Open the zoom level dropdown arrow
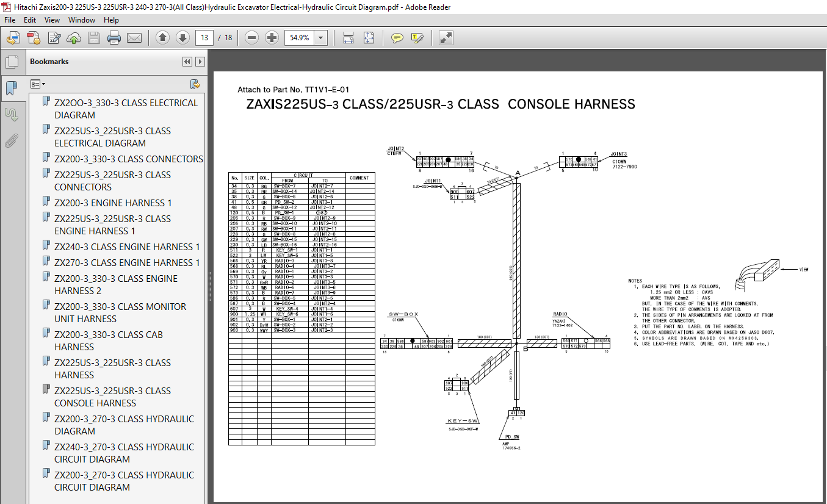This screenshot has height=504, width=827. (321, 38)
